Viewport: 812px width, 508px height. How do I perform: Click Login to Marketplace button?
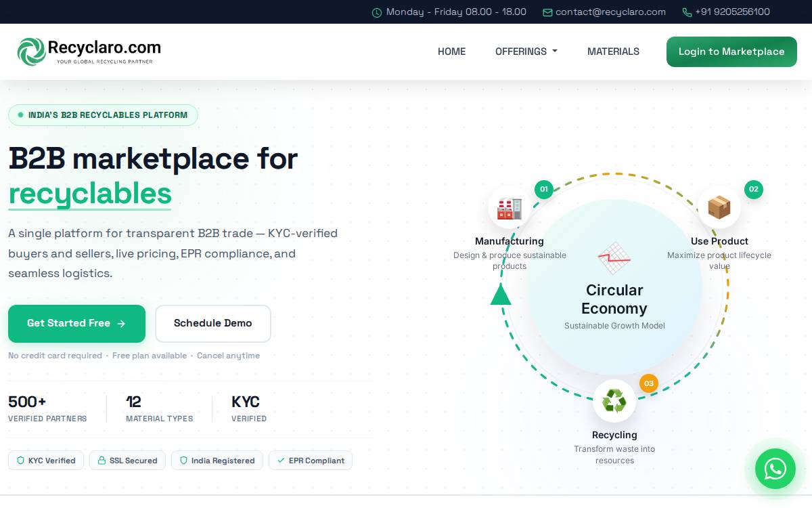(x=731, y=51)
